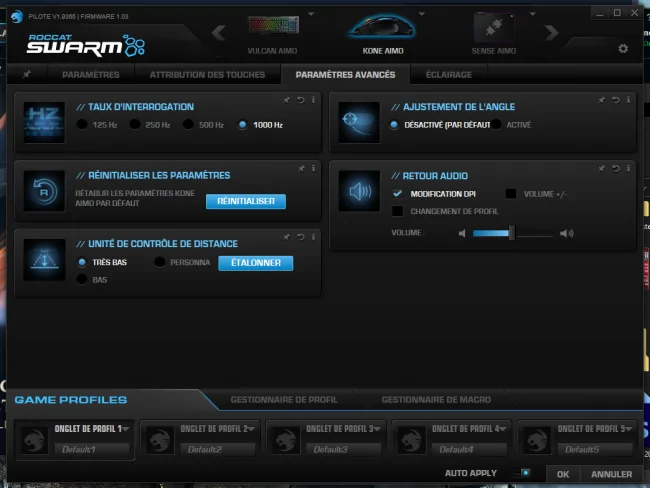Select the Kone AIMO mouse device
This screenshot has height=488, width=650.
pos(383,35)
